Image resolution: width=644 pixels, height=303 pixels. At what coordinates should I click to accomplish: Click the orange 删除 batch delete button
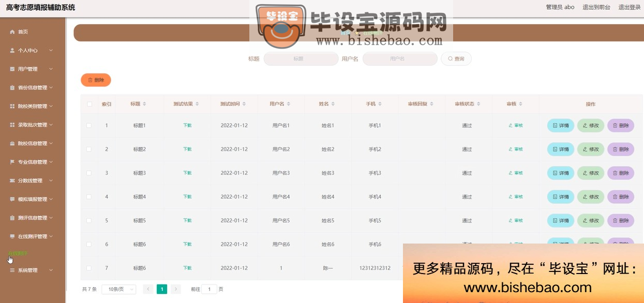(x=96, y=80)
